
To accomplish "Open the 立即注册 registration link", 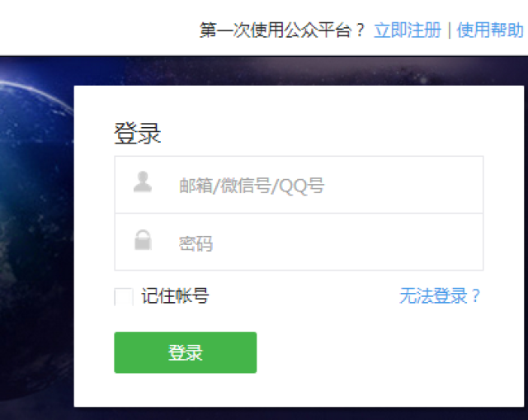I will pyautogui.click(x=408, y=31).
